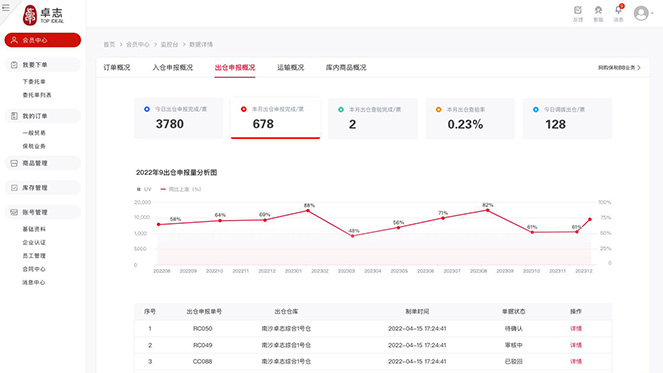Expand the 账号管理 sidebar section

pos(43,212)
